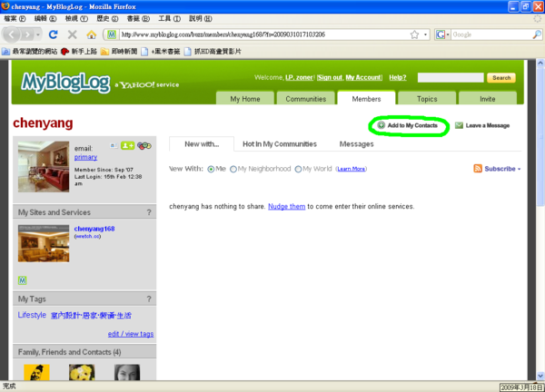Click the Learn More link
This screenshot has width=545, height=392.
[351, 169]
